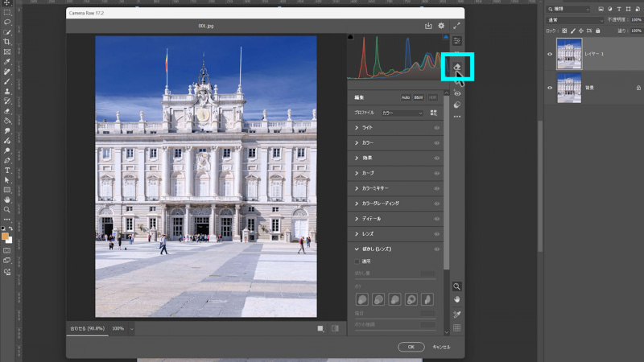Select レイヤー 1 thumbnail in Layers panel

coord(569,54)
